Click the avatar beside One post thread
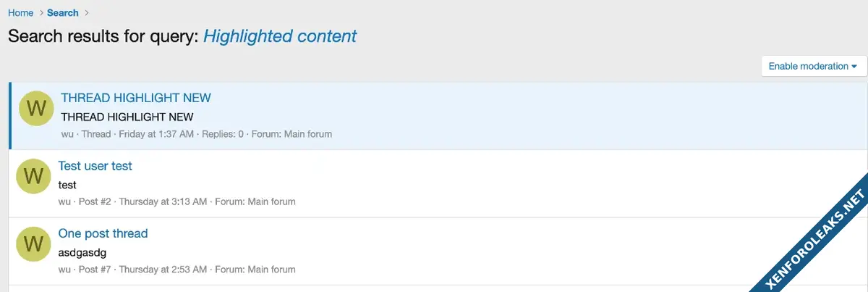The height and width of the screenshot is (292, 868). click(33, 243)
